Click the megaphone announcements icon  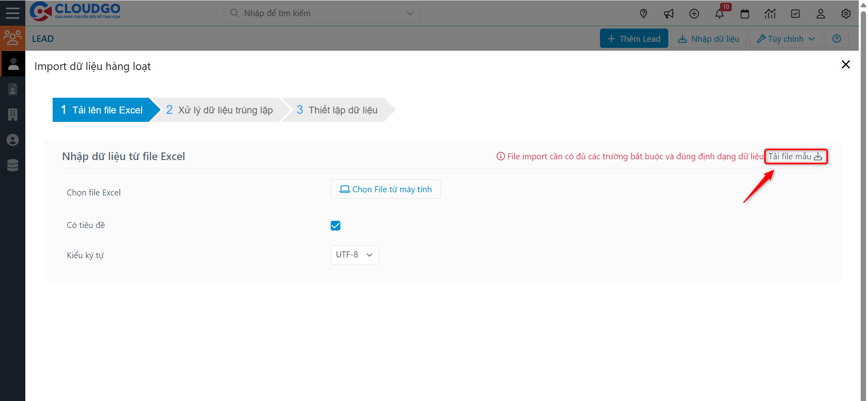[x=669, y=13]
